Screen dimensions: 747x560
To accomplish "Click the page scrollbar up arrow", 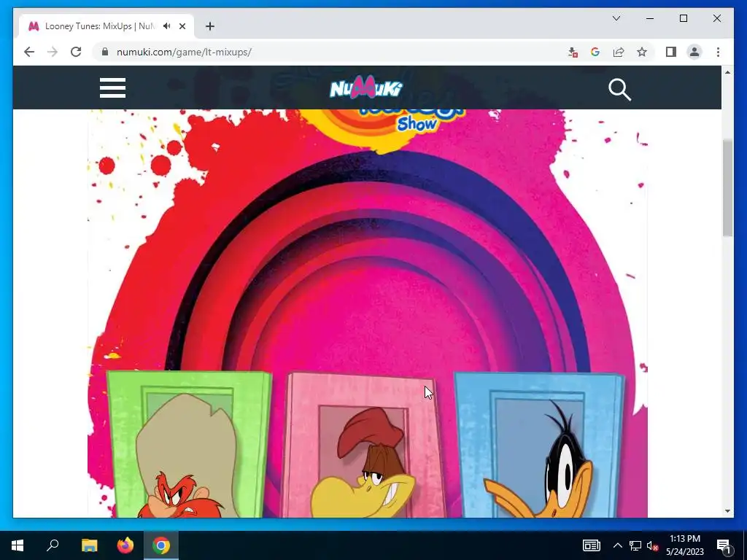I will pyautogui.click(x=727, y=72).
